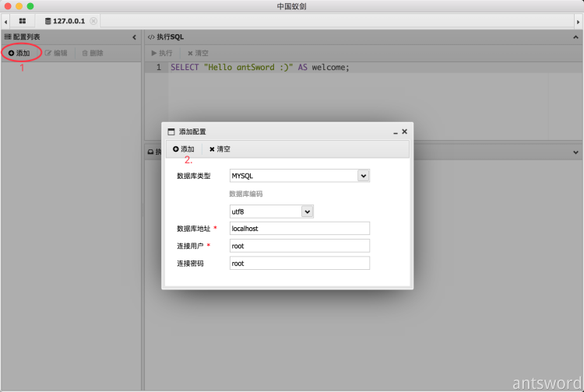Click 清空 inside the 添加配置 dialog
Image resolution: width=584 pixels, height=392 pixels.
click(x=220, y=149)
